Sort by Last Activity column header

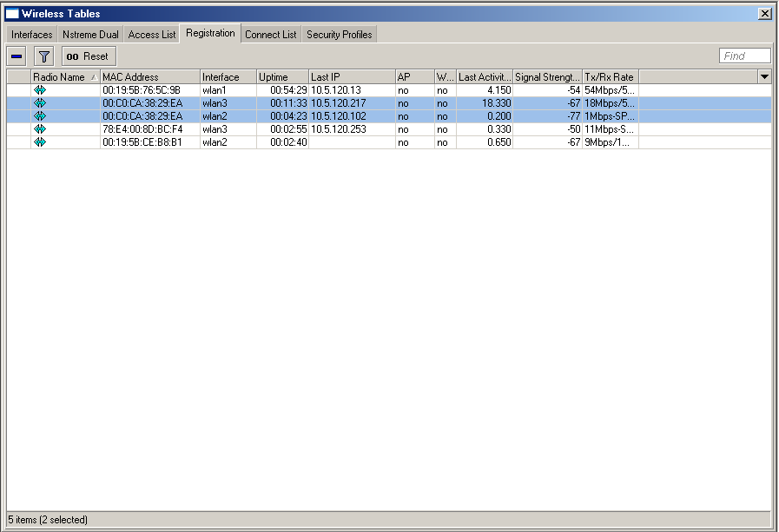[485, 77]
